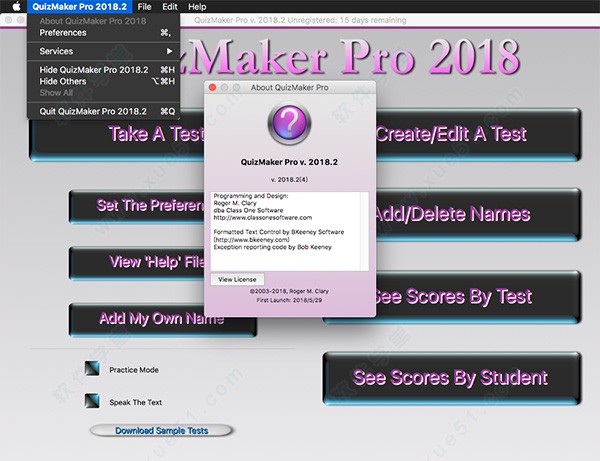The width and height of the screenshot is (600, 461).
Task: Click View License in About dialog
Action: click(x=237, y=279)
